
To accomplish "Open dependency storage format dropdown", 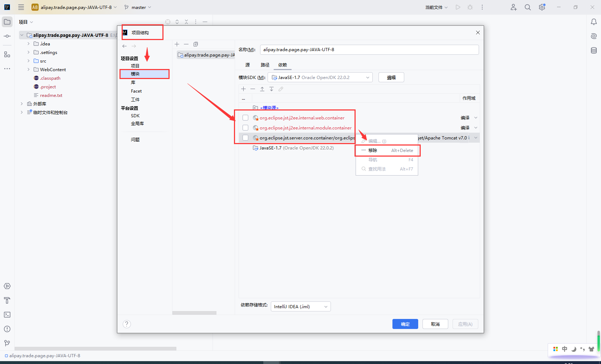I will [300, 306].
